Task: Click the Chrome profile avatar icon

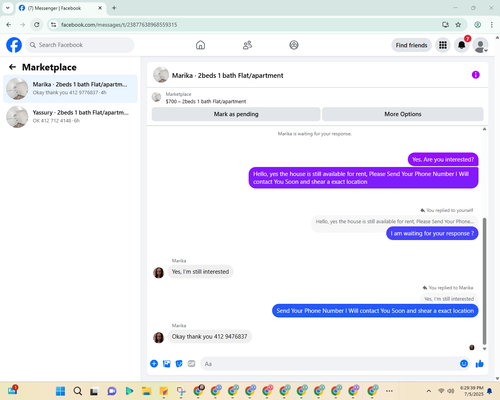Action: tap(478, 25)
